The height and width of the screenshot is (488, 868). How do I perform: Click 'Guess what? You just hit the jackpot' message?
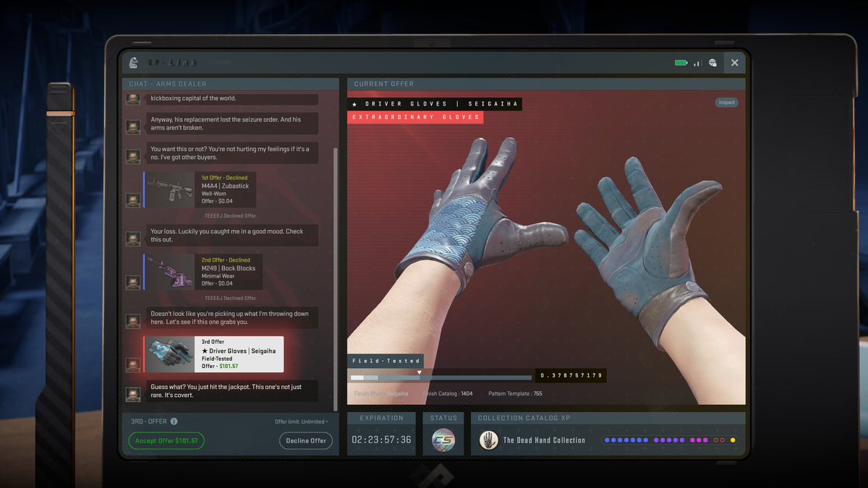point(232,391)
